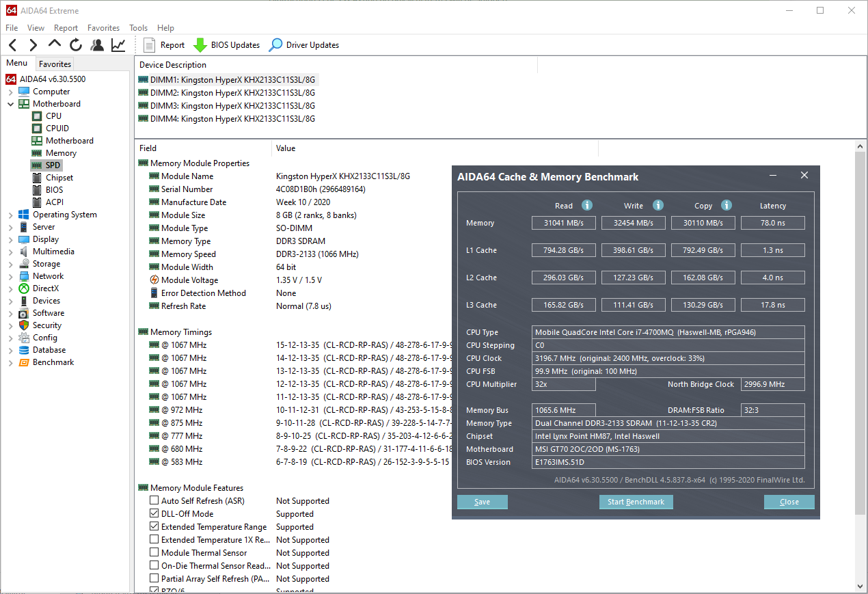This screenshot has height=594, width=868.
Task: Expand the Computer tree node
Action: [10, 92]
